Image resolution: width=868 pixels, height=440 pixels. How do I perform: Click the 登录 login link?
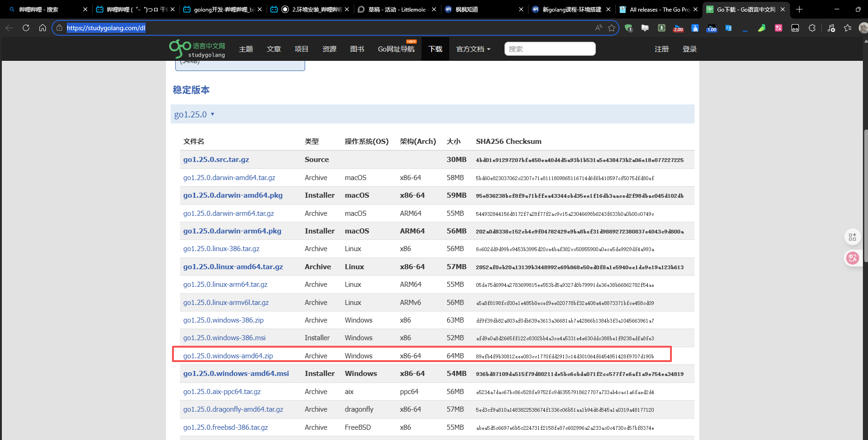[689, 49]
